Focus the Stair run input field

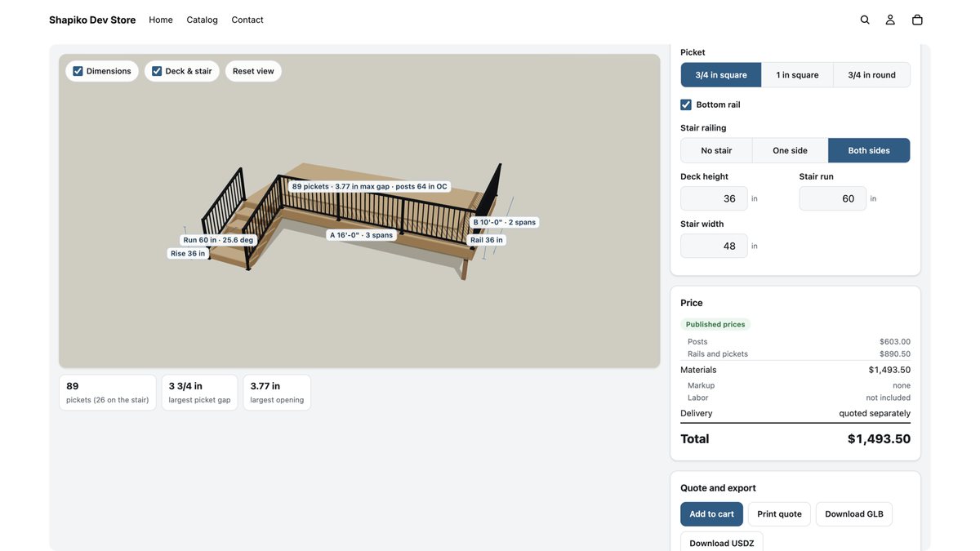[x=833, y=198]
